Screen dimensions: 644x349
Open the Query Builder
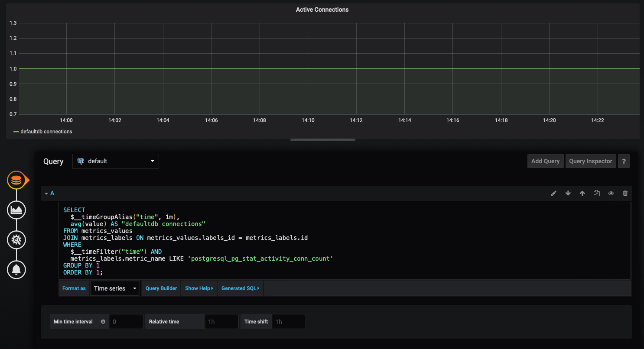tap(161, 288)
